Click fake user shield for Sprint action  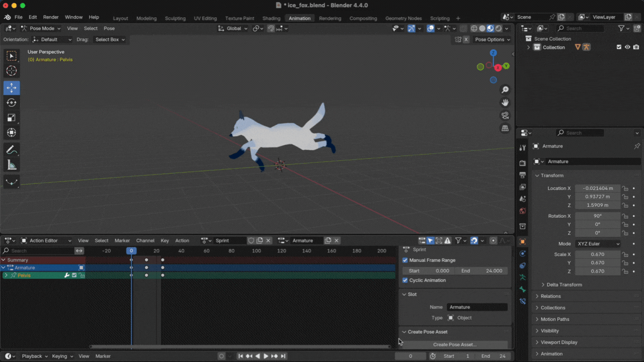point(251,241)
